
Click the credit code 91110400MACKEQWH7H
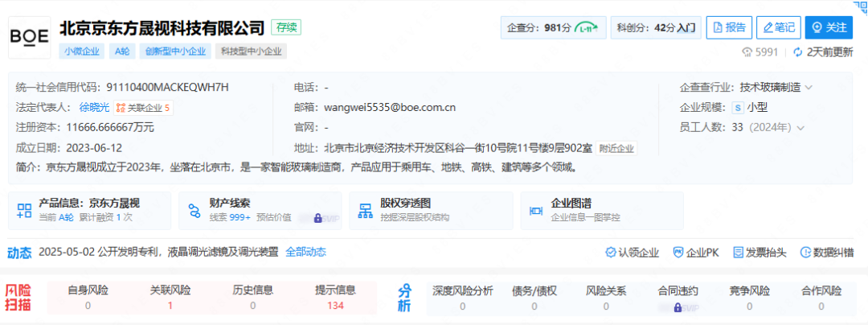click(167, 87)
